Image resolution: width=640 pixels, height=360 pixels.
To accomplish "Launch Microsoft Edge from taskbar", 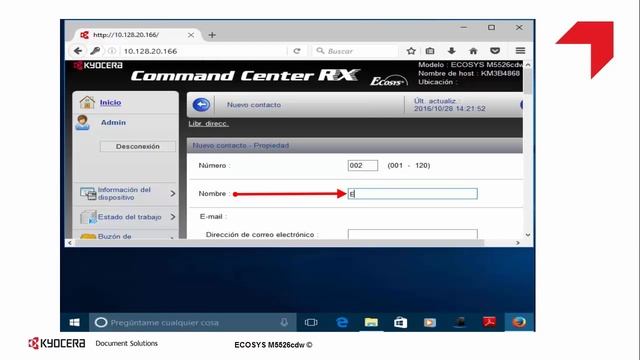I will coord(342,322).
